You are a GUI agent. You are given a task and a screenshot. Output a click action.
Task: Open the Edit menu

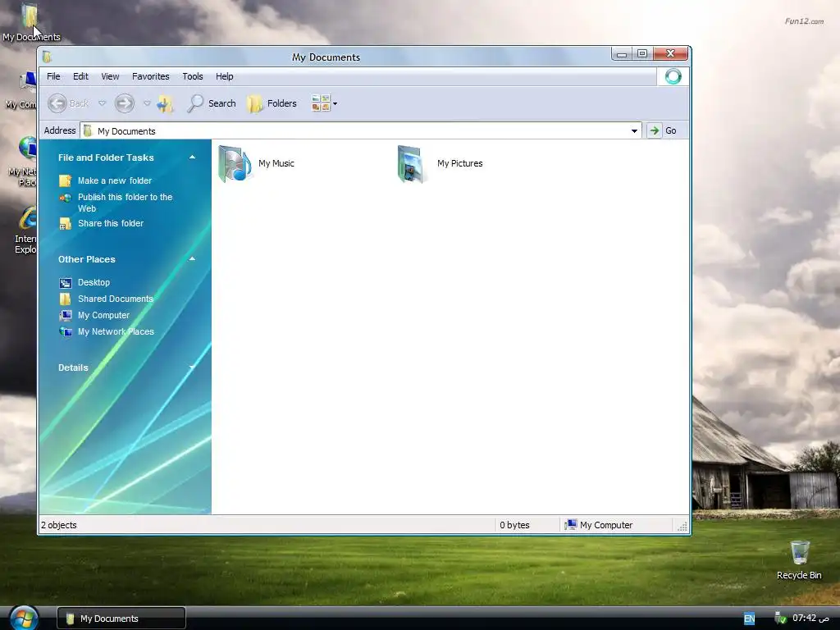point(80,76)
